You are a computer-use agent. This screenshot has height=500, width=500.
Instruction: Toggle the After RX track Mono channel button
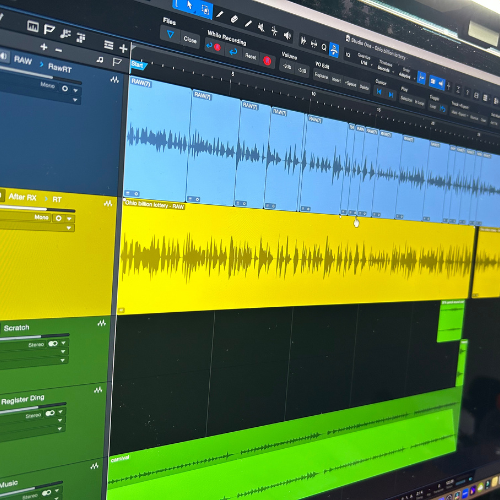pyautogui.click(x=58, y=218)
